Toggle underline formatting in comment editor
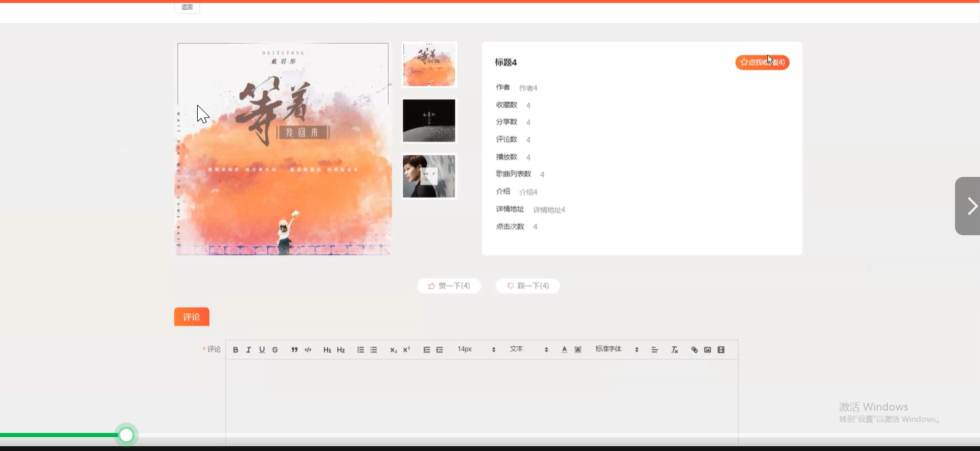This screenshot has height=451, width=980. click(x=262, y=350)
